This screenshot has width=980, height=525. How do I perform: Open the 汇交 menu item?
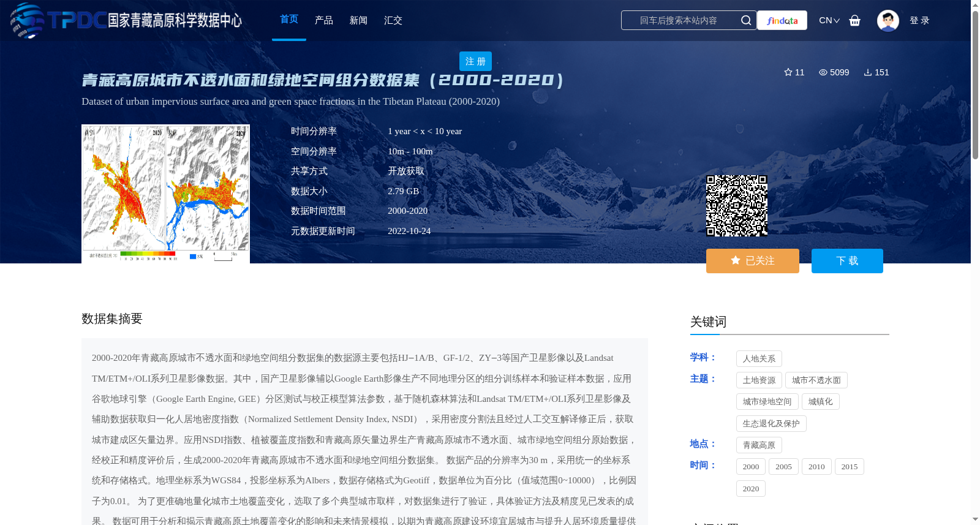pyautogui.click(x=393, y=20)
